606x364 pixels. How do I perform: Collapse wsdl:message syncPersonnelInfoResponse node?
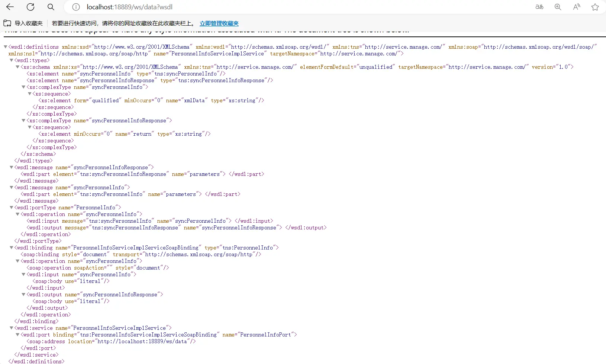pos(12,167)
